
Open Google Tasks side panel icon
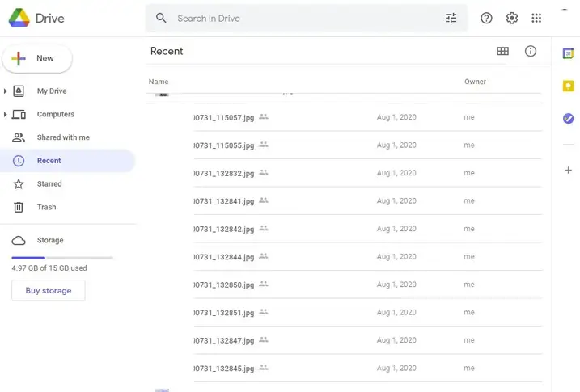[568, 118]
